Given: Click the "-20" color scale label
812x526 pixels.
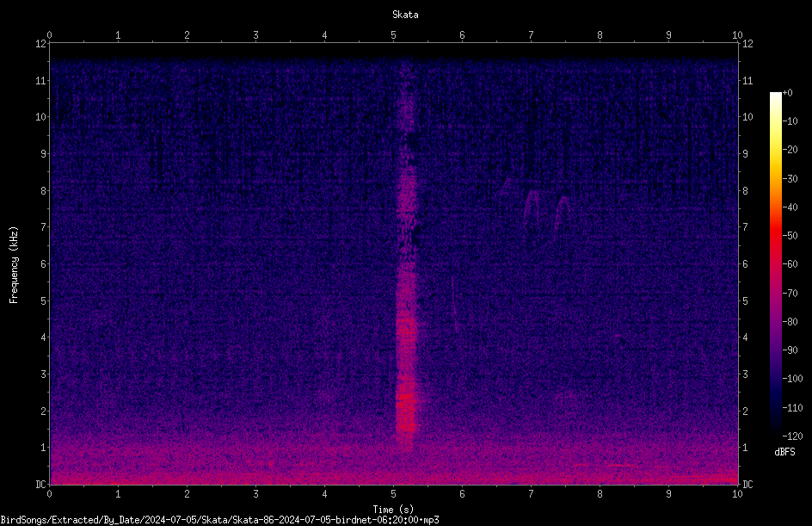Looking at the screenshot, I should click(790, 150).
